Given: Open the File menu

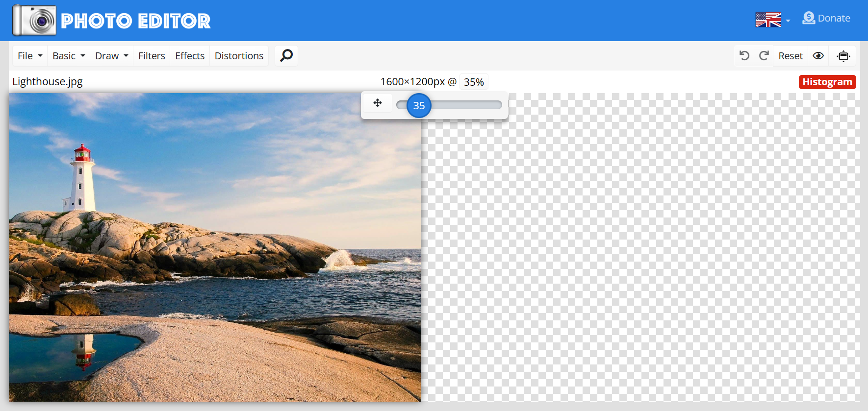Looking at the screenshot, I should (30, 56).
